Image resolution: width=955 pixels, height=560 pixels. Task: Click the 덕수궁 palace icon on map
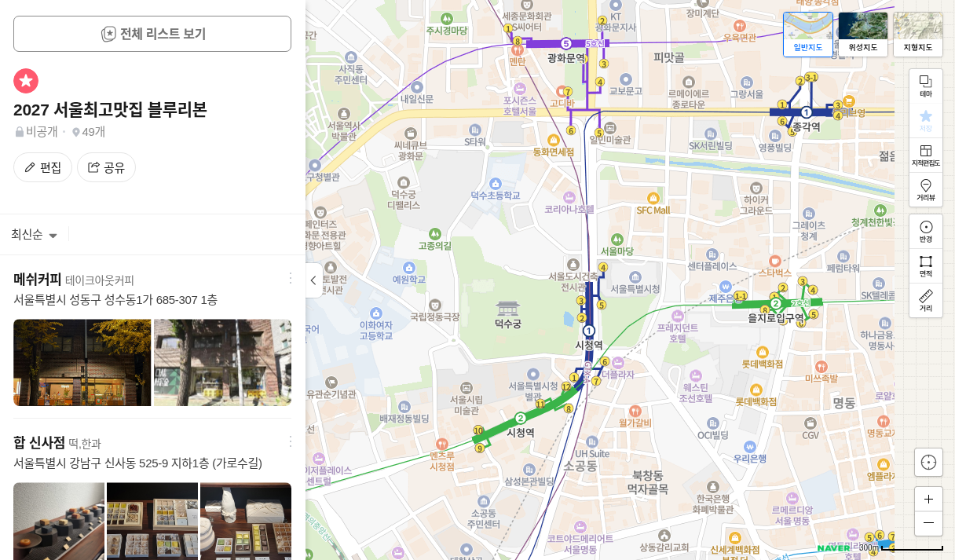[x=507, y=308]
